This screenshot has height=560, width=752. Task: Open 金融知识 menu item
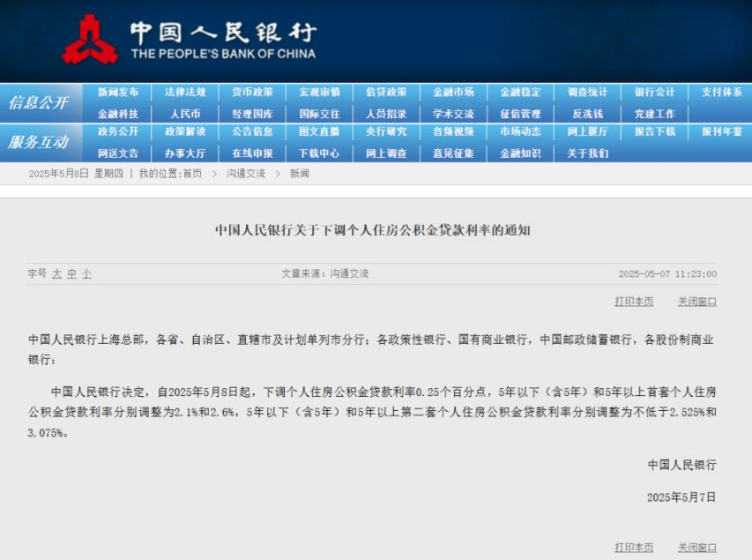click(x=521, y=153)
